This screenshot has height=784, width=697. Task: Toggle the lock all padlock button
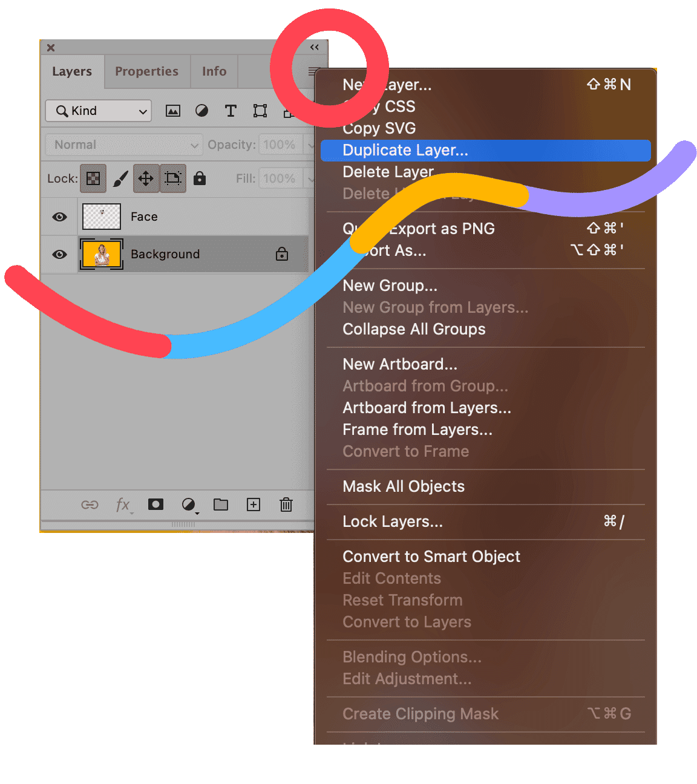click(x=200, y=178)
